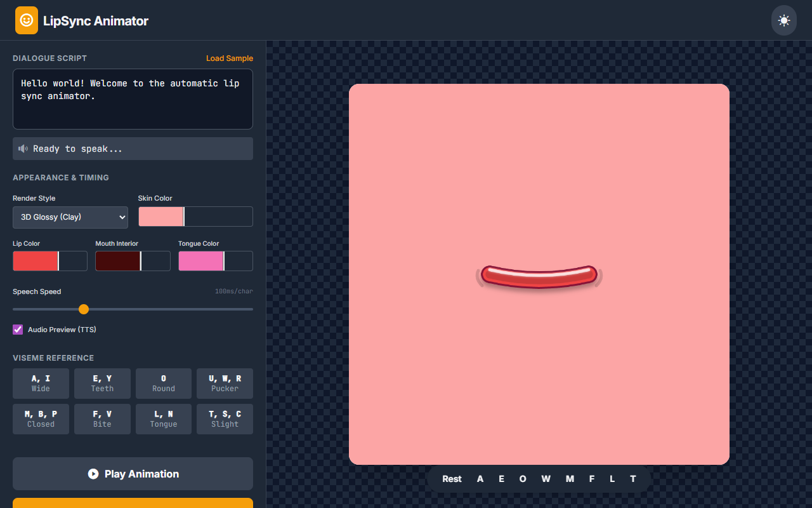The image size is (812, 508).
Task: Select the L, N Tongue viseme reference
Action: [x=163, y=418]
